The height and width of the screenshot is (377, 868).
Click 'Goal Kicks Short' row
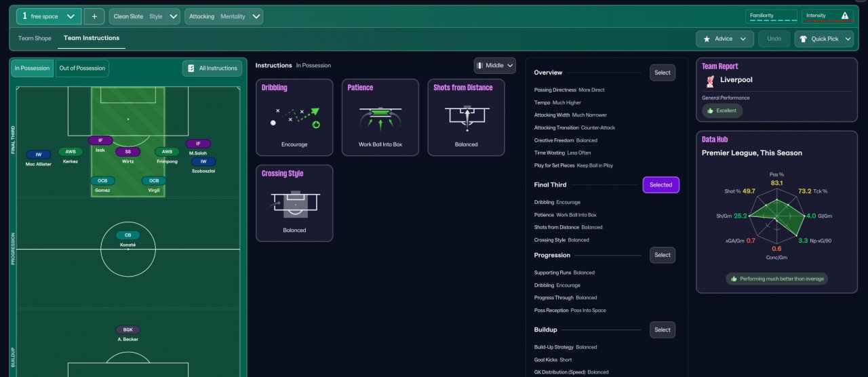click(x=553, y=359)
